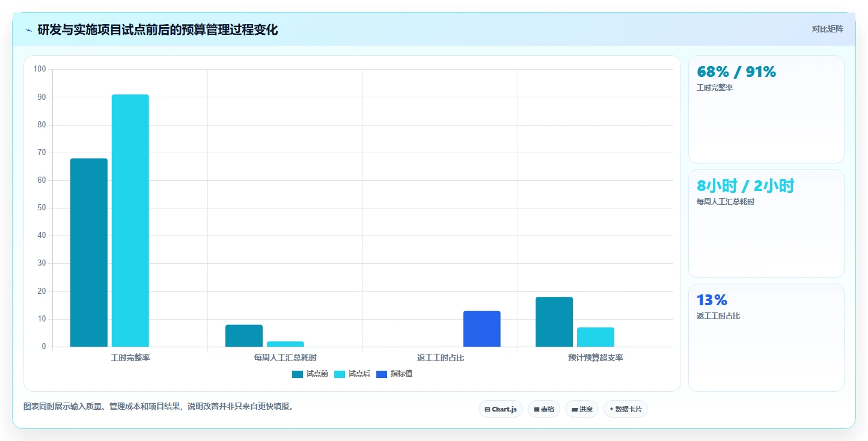Click the 13% card value
Viewport: 868px width, 441px height.
(x=712, y=300)
